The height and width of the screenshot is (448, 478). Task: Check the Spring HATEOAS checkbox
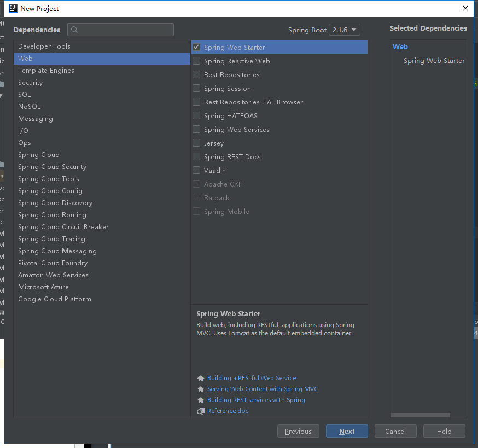tap(196, 115)
